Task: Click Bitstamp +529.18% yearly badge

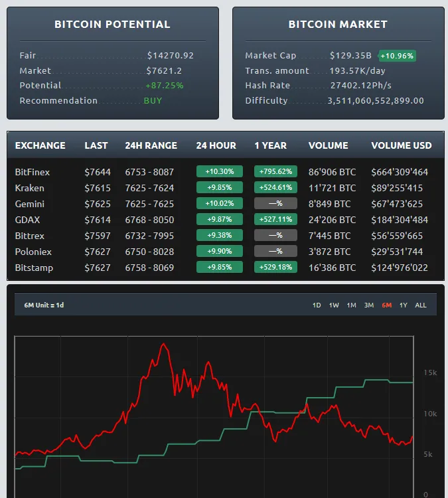Action: point(275,267)
